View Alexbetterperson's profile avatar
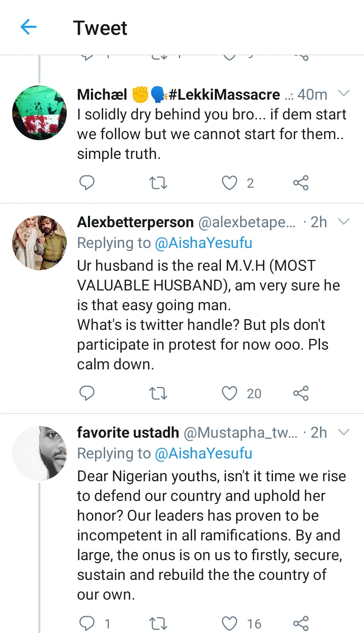The height and width of the screenshot is (633, 364). pyautogui.click(x=39, y=243)
